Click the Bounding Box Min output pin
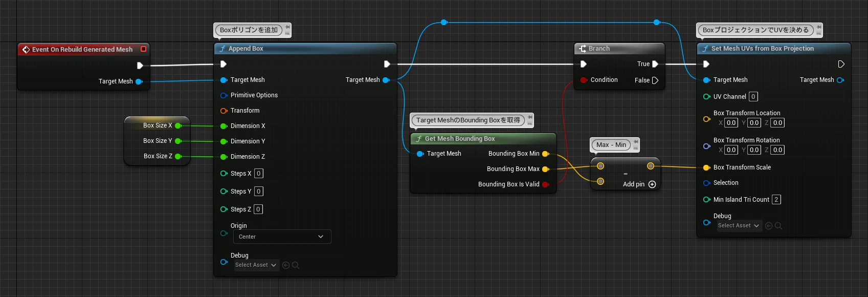The image size is (868, 297). click(x=546, y=154)
